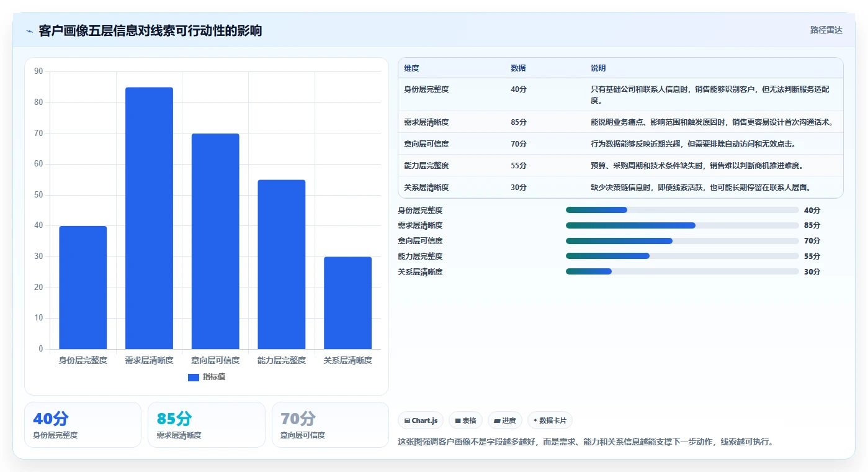Open the 70分 意向层可信度 data card
The height and width of the screenshot is (472, 868).
click(330, 425)
